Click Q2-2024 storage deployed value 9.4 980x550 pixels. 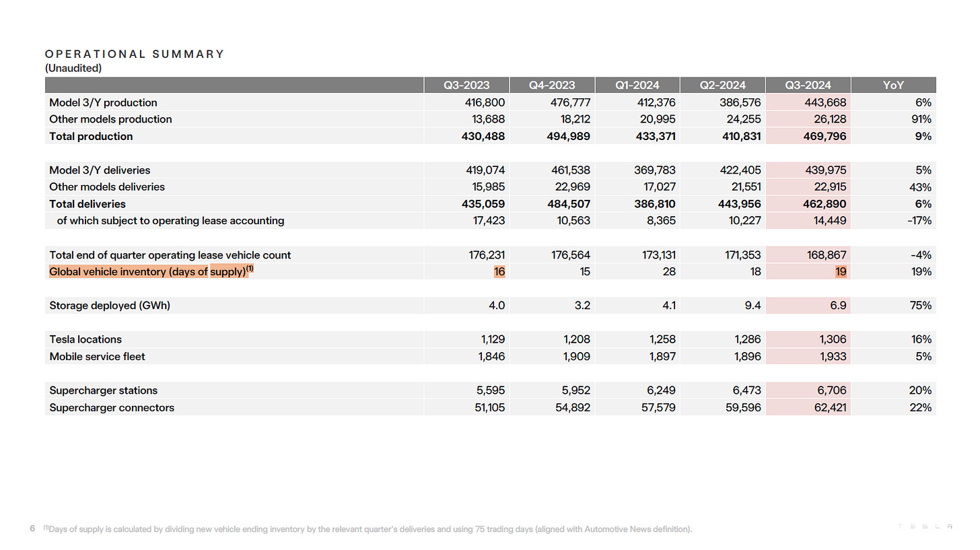point(754,306)
